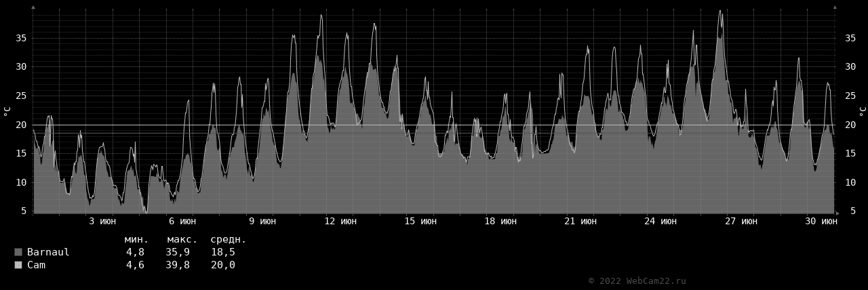Click the Cam legend color swatch
Screen dimensions: 868x290
[18, 265]
